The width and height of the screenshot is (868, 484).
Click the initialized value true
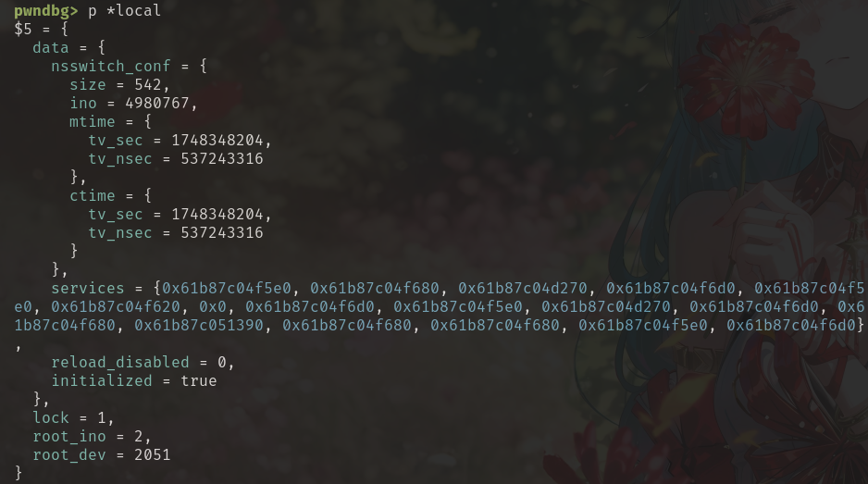[x=199, y=380]
